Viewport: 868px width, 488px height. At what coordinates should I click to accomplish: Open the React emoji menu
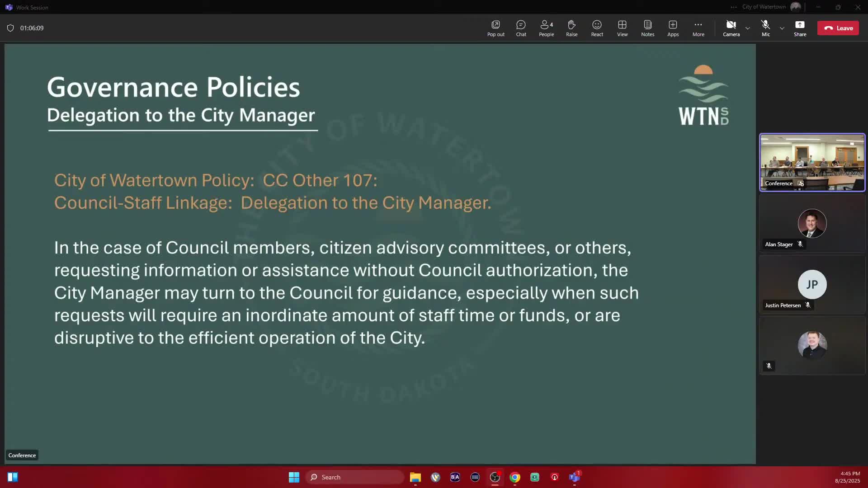[x=597, y=28]
